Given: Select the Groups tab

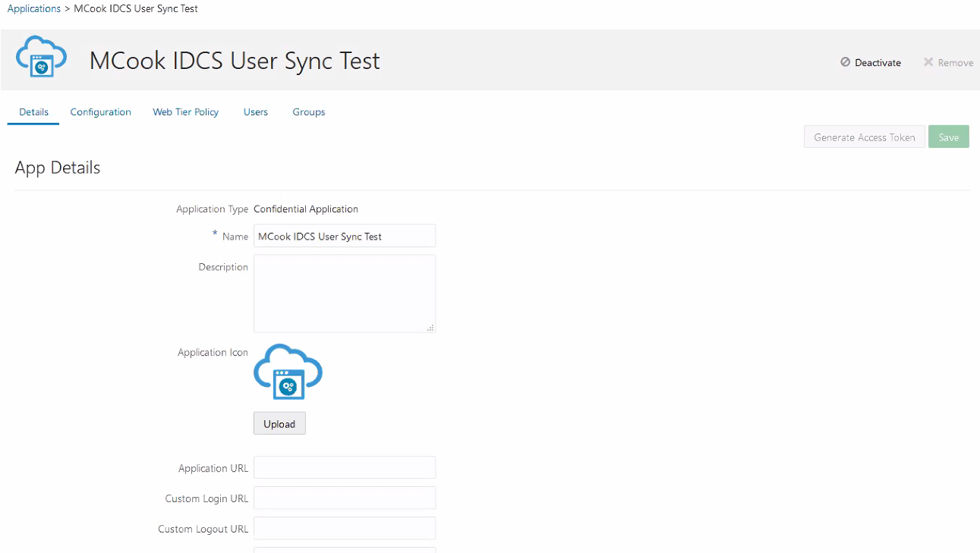Looking at the screenshot, I should click(x=309, y=112).
